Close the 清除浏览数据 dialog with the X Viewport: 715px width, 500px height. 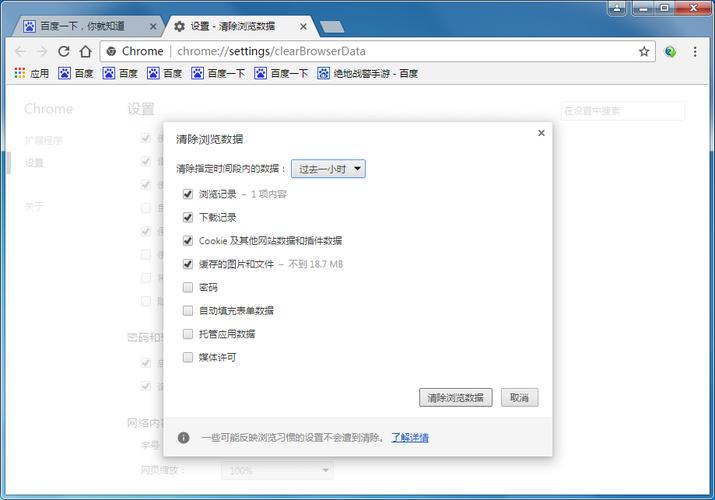[541, 133]
